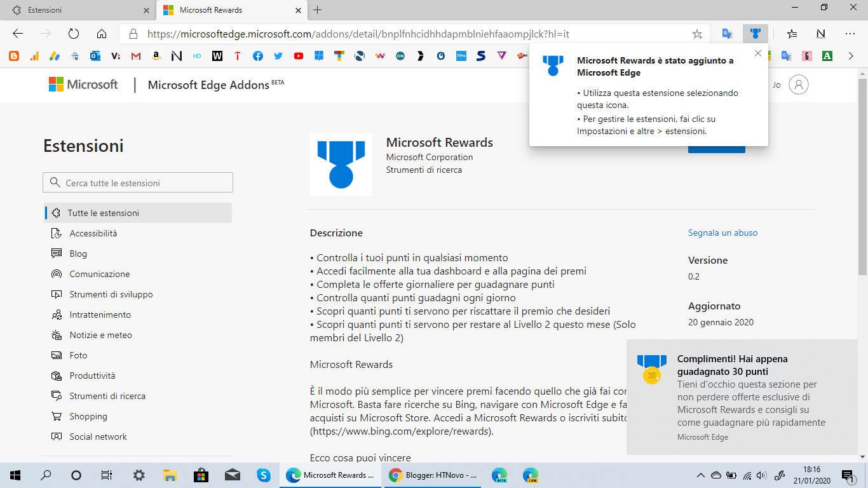Select Tutte le estensioni category
This screenshot has height=488, width=868.
[x=138, y=213]
